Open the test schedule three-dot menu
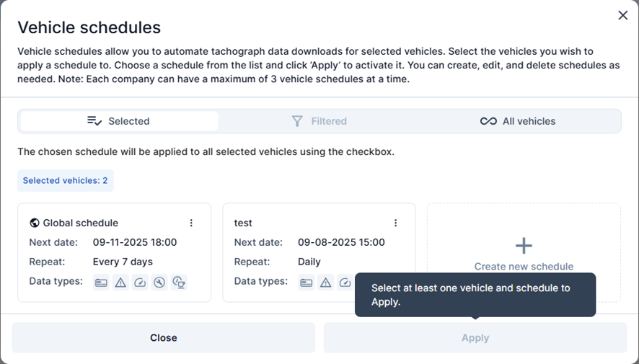The height and width of the screenshot is (364, 639). (x=395, y=223)
